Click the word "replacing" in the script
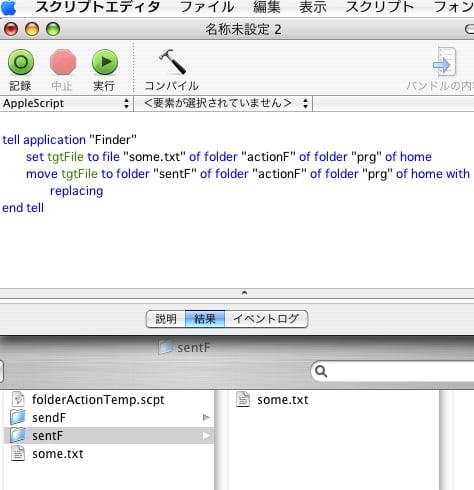Screen dimensions: 474x490 [76, 191]
